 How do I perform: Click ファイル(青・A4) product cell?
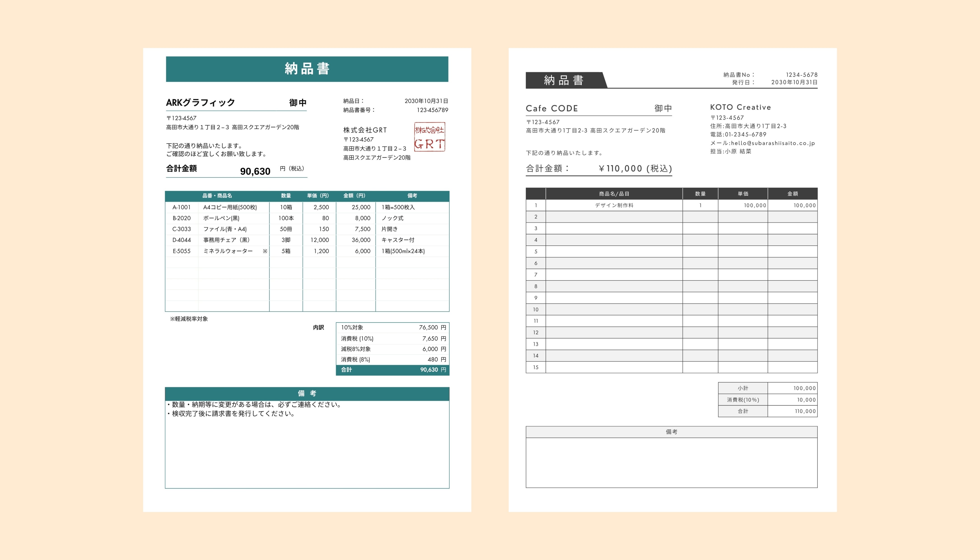(233, 229)
